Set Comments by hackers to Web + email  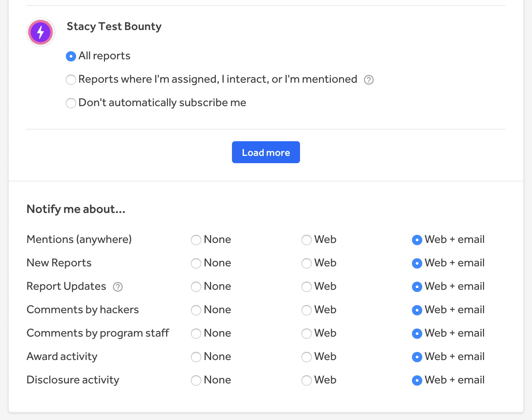(417, 310)
